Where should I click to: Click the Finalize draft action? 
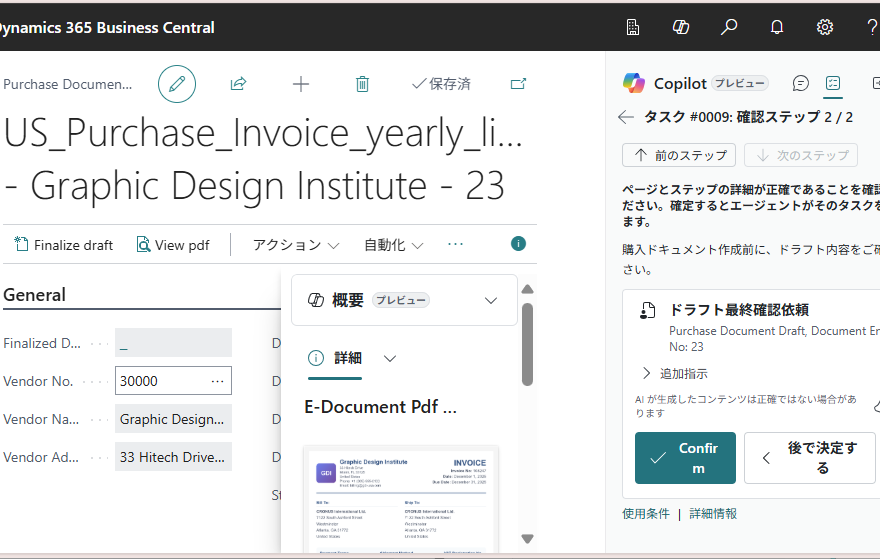(x=63, y=245)
